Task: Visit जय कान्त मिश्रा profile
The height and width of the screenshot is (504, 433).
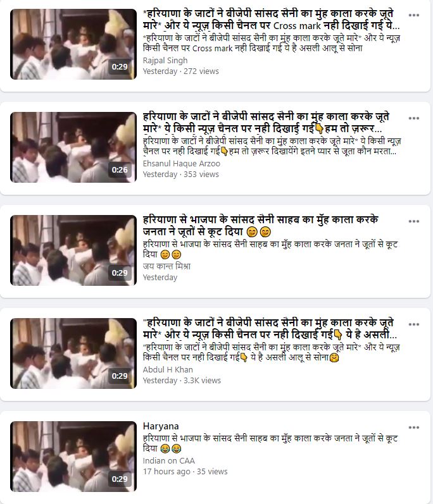Action: click(x=166, y=266)
